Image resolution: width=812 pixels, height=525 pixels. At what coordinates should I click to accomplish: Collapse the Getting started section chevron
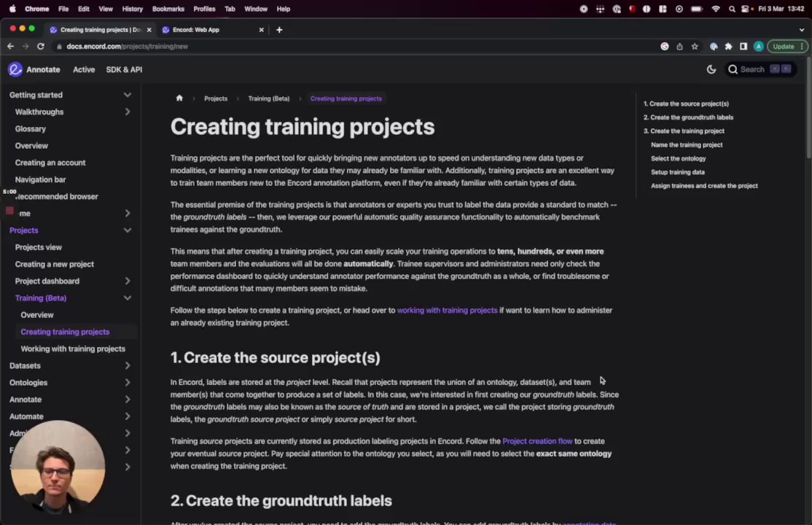coord(128,95)
